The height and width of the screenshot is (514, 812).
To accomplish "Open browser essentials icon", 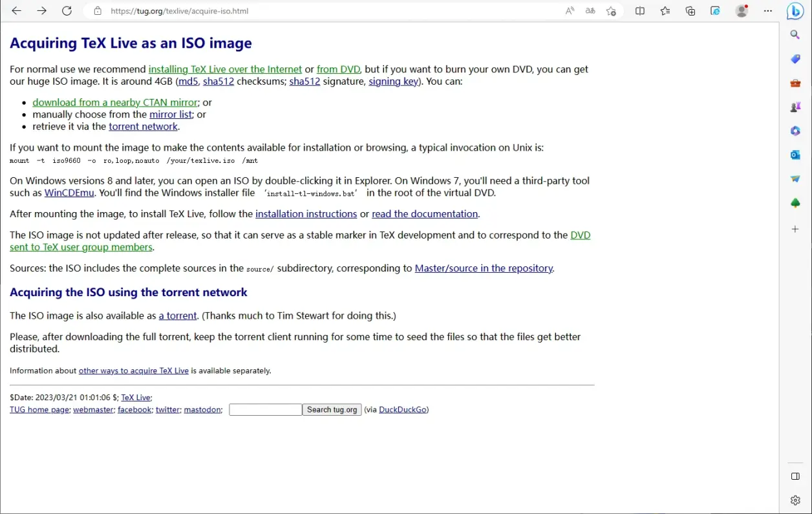I will coord(716,11).
